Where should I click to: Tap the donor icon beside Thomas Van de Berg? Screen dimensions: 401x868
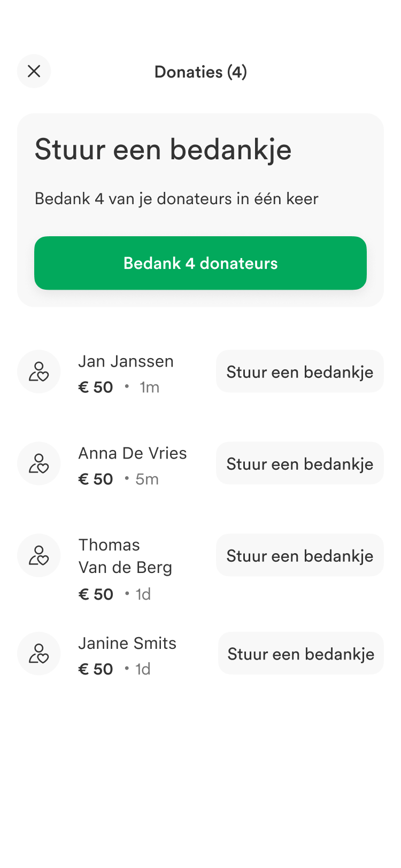[39, 555]
